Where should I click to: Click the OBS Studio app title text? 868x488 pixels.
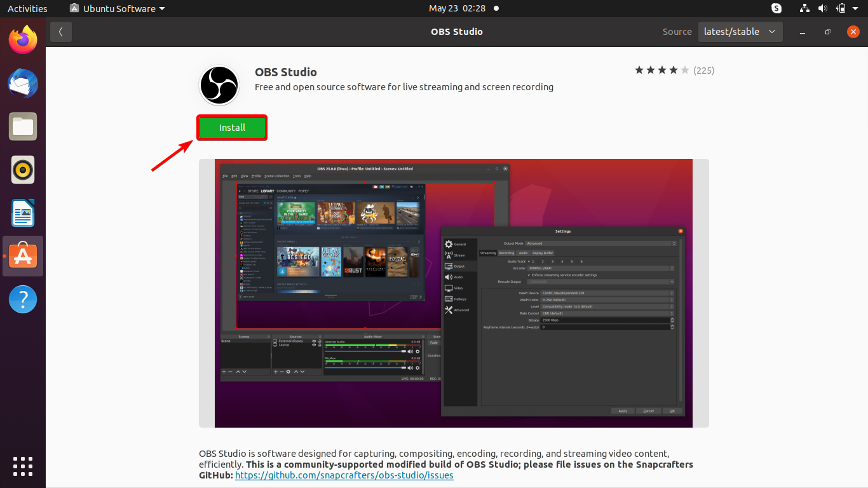click(286, 72)
